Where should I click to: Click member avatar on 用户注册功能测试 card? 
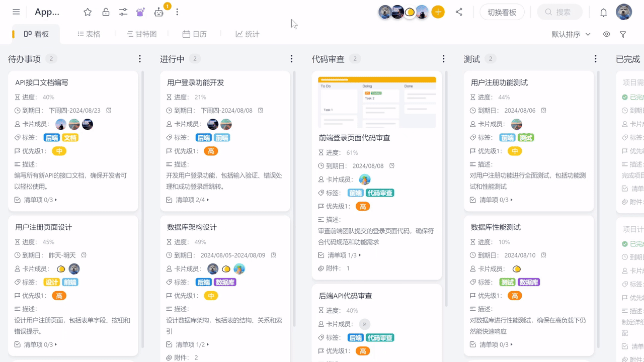pyautogui.click(x=516, y=124)
